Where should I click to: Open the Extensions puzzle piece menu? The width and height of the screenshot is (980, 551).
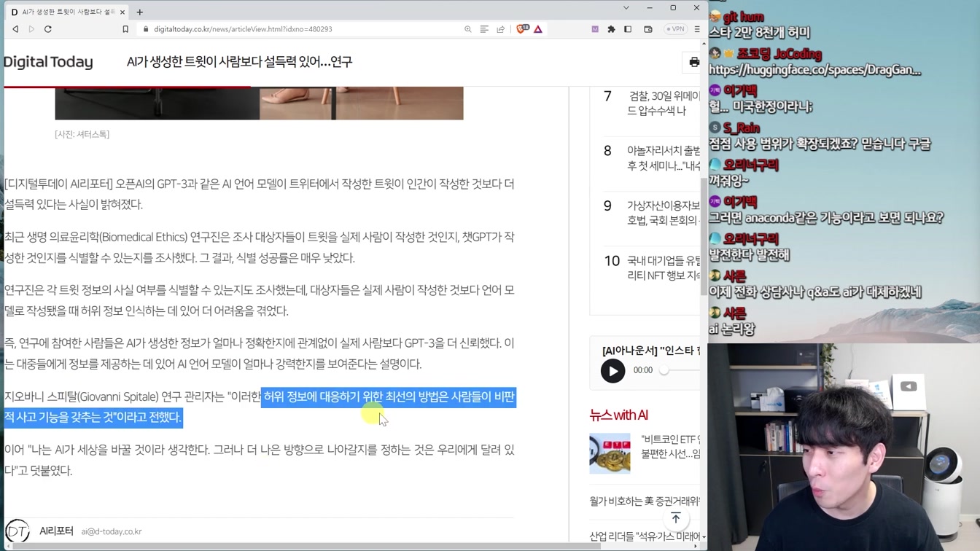(x=611, y=29)
